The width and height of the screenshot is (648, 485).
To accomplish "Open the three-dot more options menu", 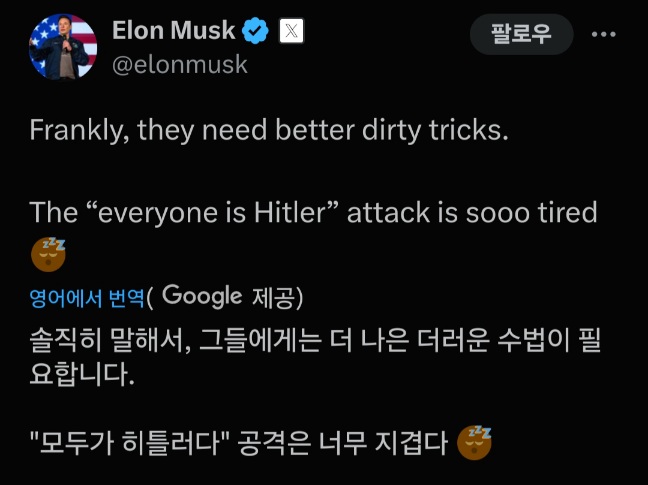I will point(604,34).
